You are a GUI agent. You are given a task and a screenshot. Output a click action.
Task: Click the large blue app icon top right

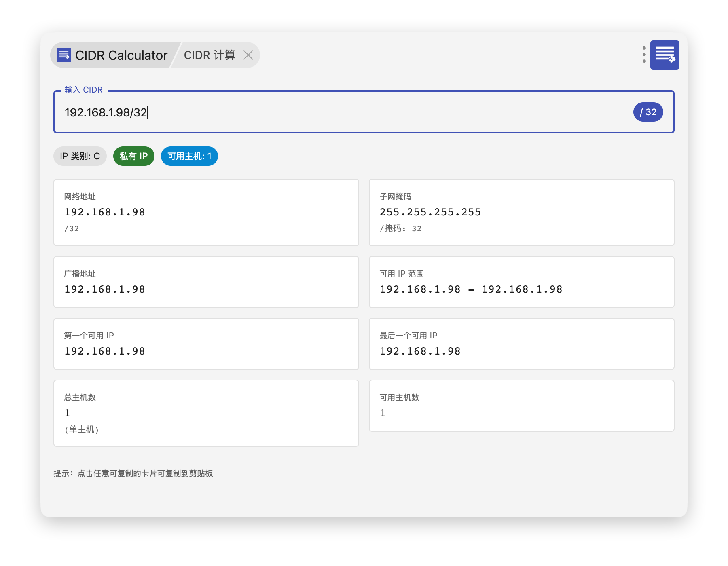pyautogui.click(x=665, y=55)
